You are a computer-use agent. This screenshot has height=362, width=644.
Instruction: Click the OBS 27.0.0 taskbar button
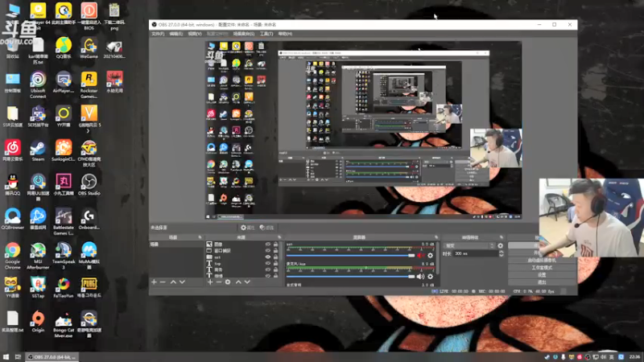[52, 357]
